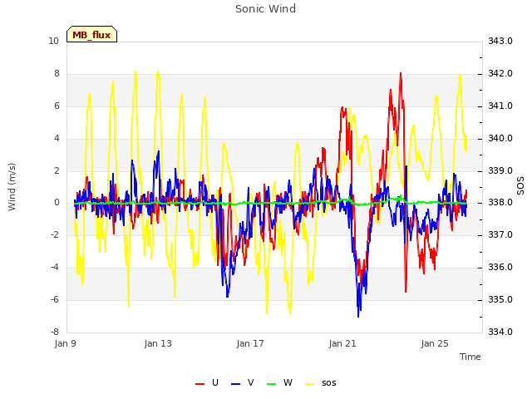532x399 pixels.
Task: Click the right axis value 337.0
Action: pos(500,234)
